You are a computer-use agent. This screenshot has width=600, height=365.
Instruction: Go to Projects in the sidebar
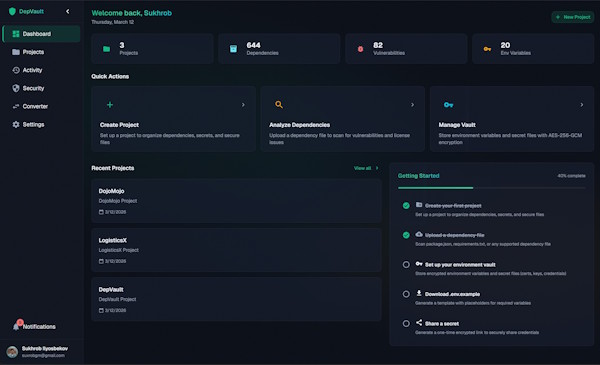[x=41, y=52]
